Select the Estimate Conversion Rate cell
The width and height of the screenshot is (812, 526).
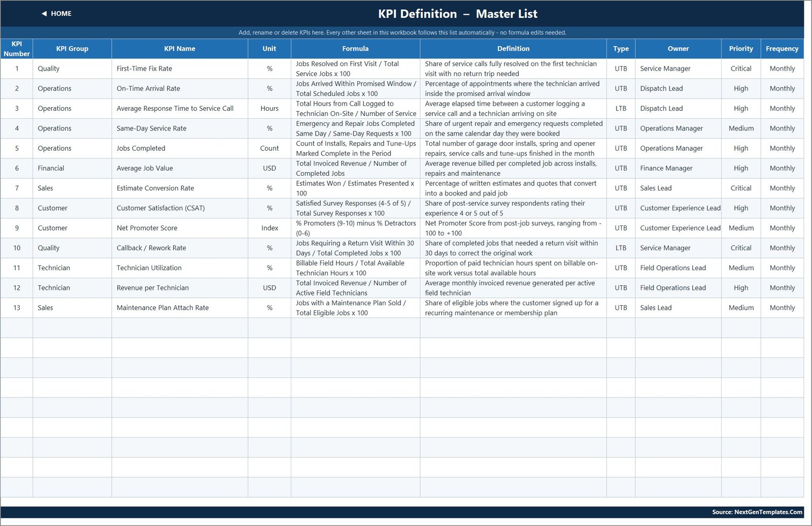[x=180, y=188]
